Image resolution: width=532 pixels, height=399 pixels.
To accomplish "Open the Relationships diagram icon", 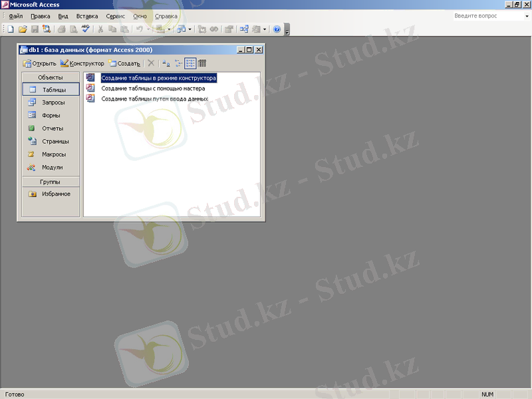I will click(244, 29).
